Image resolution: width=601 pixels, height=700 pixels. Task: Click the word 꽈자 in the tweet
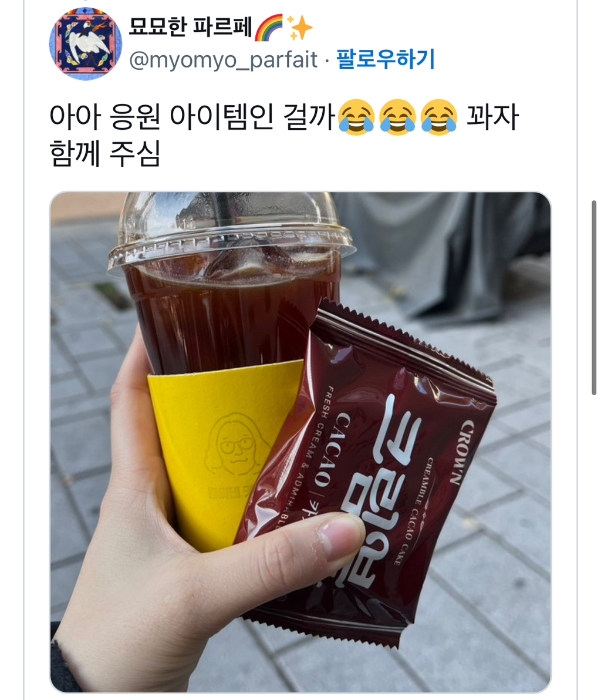click(492, 117)
